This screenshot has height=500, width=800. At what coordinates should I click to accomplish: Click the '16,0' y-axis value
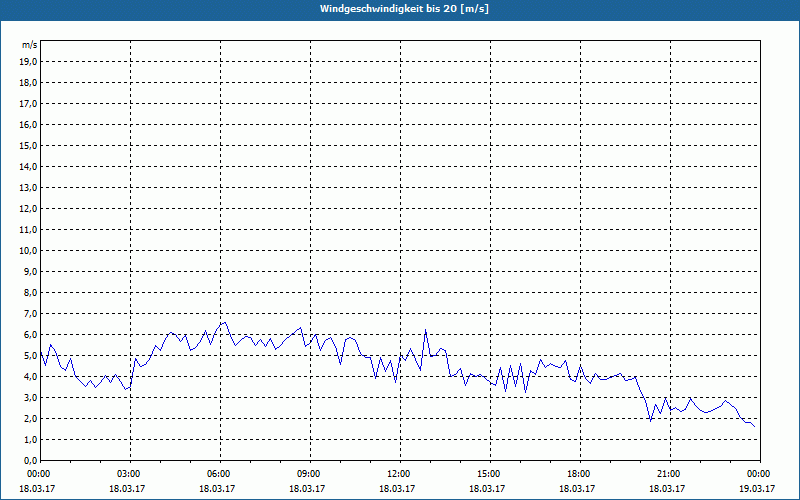(28, 124)
